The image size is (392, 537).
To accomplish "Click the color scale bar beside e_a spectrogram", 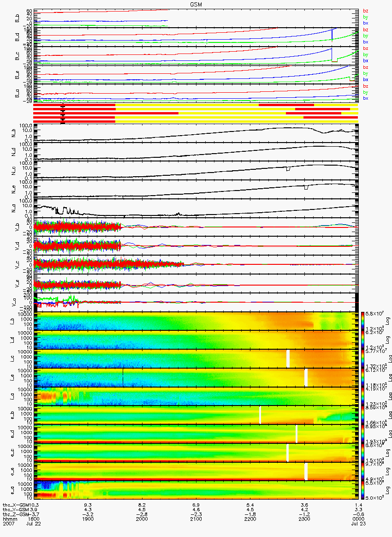I will 362,491.
